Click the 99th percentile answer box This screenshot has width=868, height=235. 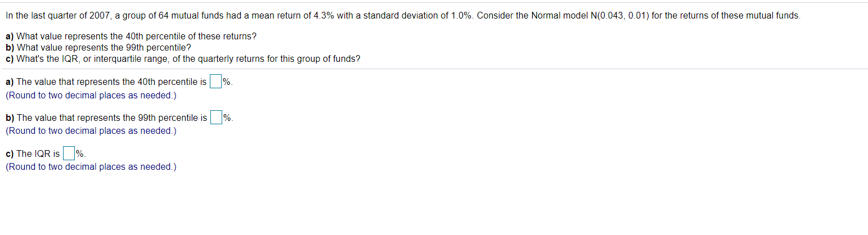click(x=216, y=117)
